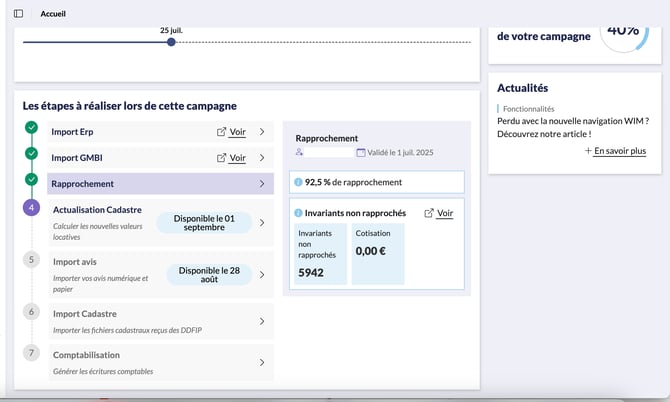Open Import Cadastre step
Screen dimensions: 670x402
click(x=160, y=321)
